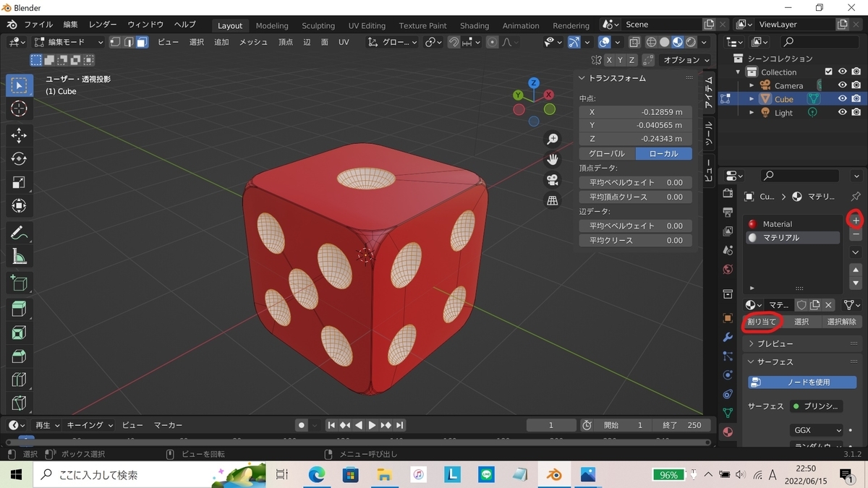Expand the プレビュー panel
This screenshot has width=868, height=488.
pos(775,343)
